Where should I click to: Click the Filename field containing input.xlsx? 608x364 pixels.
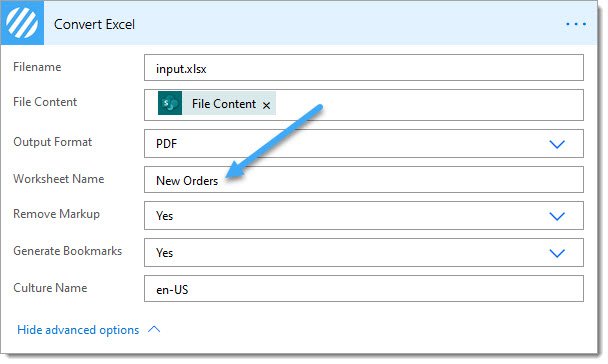pos(364,68)
